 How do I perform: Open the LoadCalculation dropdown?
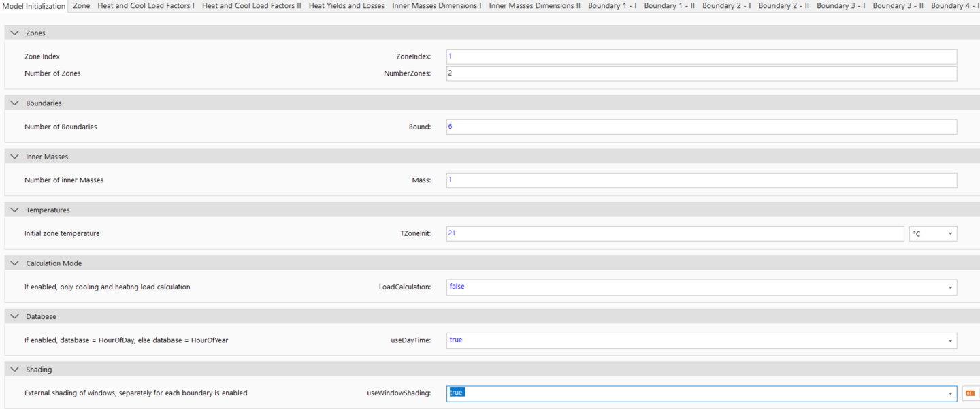pos(950,287)
